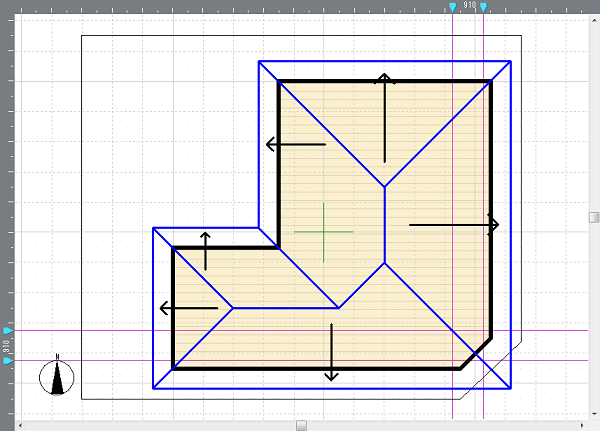This screenshot has height=431, width=600.
Task: Click the right-pointing roof slope arrow
Action: (x=453, y=225)
